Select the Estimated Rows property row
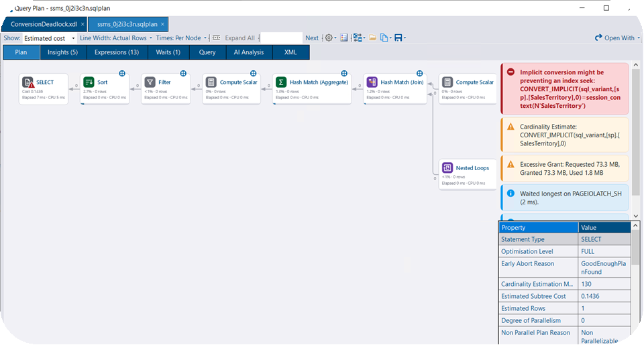 coord(565,308)
